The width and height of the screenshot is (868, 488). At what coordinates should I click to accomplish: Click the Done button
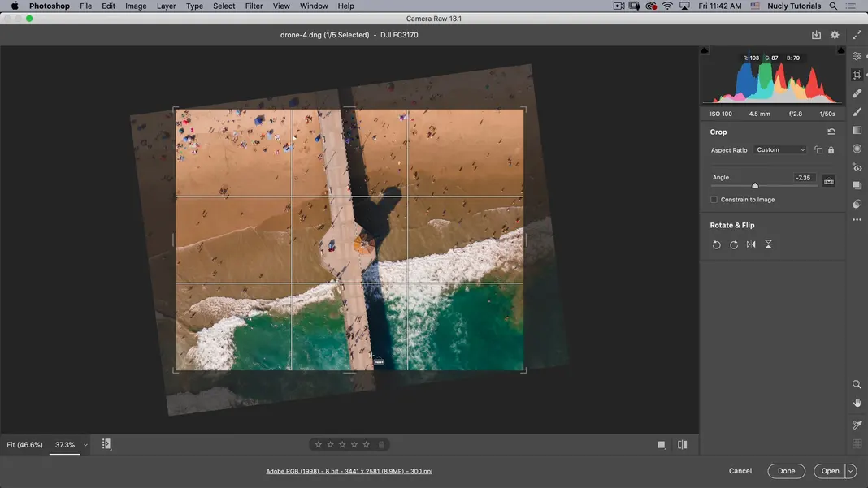(786, 471)
